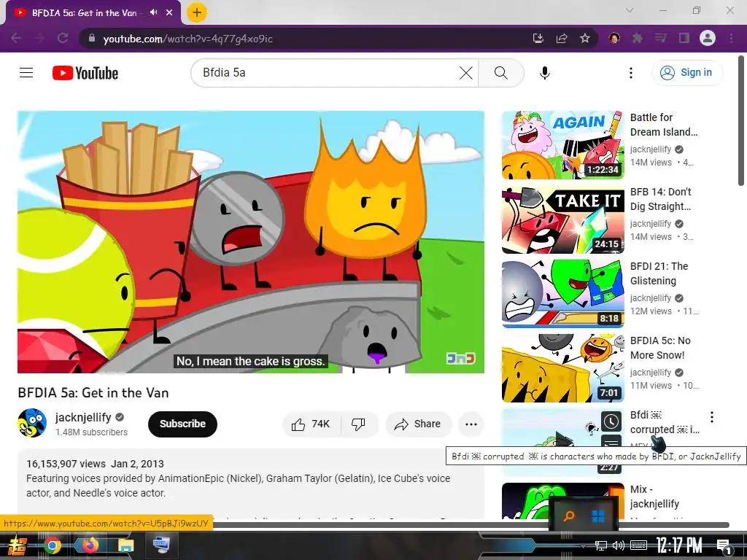747x560 pixels.
Task: Go to the YouTube home logo
Action: (85, 73)
